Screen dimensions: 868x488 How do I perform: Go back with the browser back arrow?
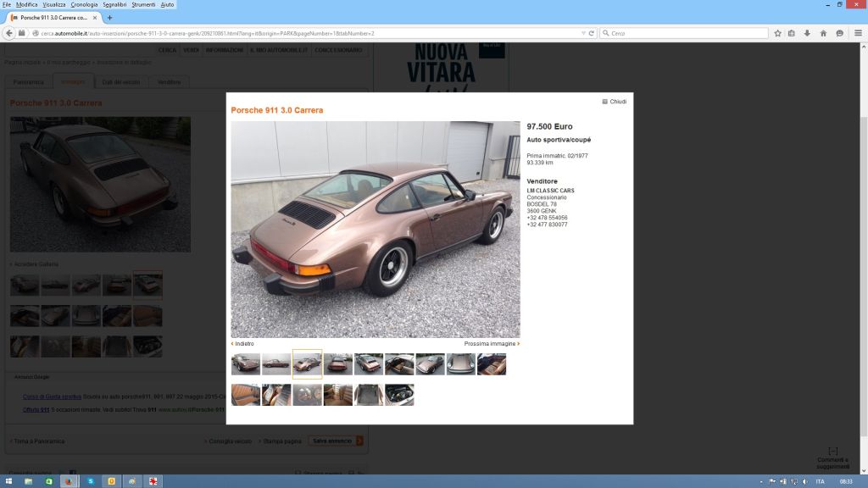(x=8, y=33)
